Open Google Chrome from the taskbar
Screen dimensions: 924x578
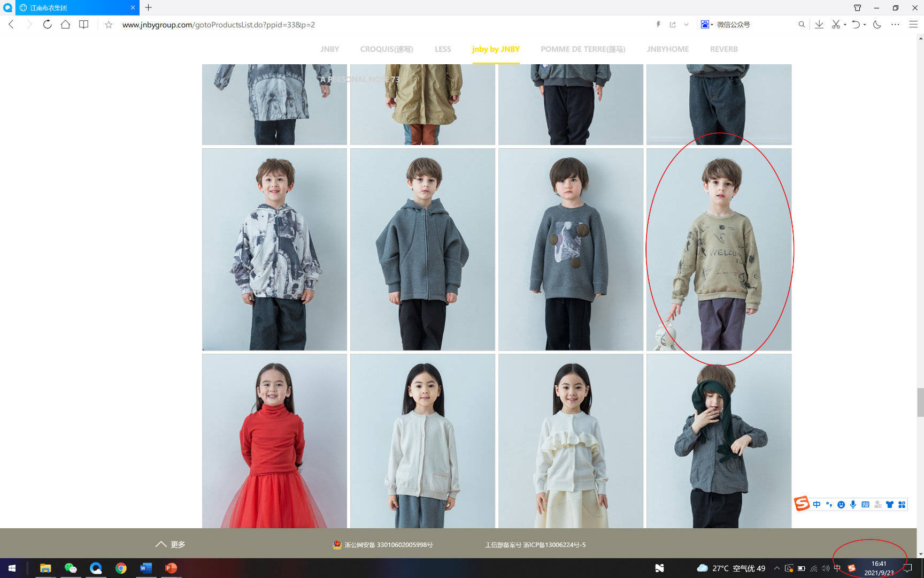(121, 568)
